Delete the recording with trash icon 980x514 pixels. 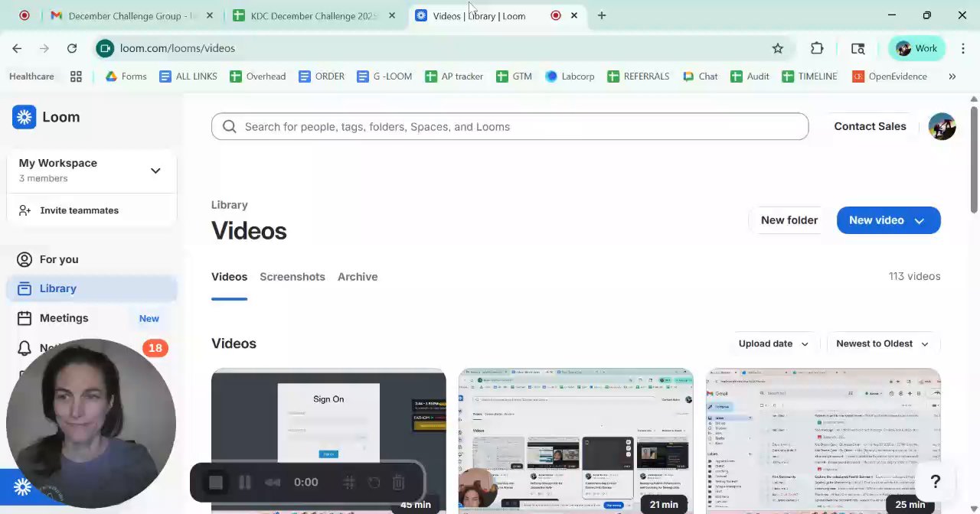[x=398, y=483]
